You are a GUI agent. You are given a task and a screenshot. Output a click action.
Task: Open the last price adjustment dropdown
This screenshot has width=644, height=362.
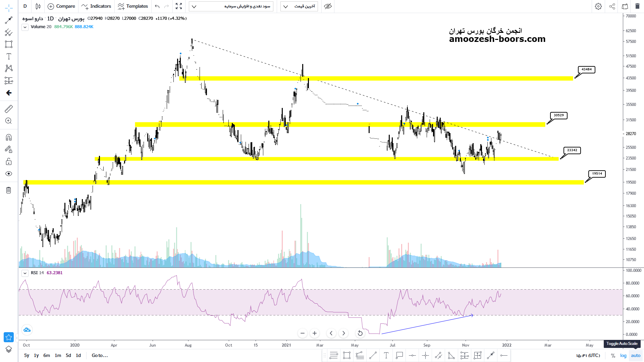click(x=300, y=6)
